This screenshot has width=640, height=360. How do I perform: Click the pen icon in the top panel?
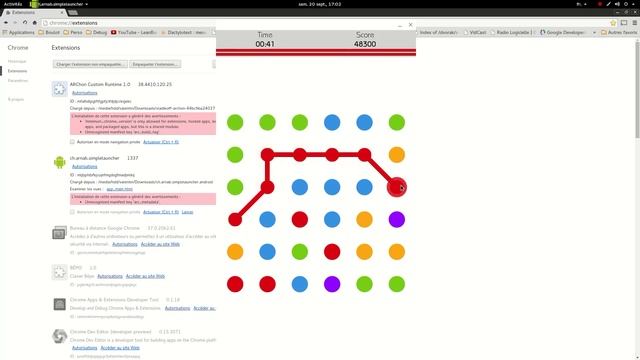tap(609, 4)
